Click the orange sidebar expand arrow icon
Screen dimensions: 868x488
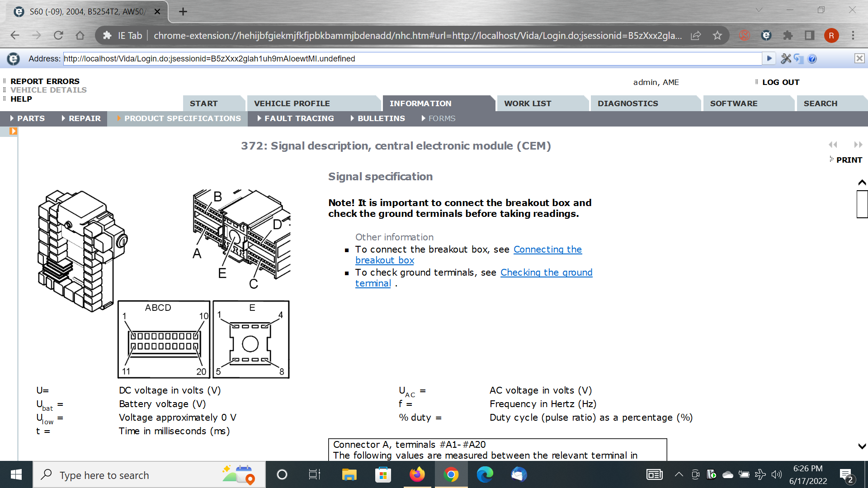pos(13,131)
